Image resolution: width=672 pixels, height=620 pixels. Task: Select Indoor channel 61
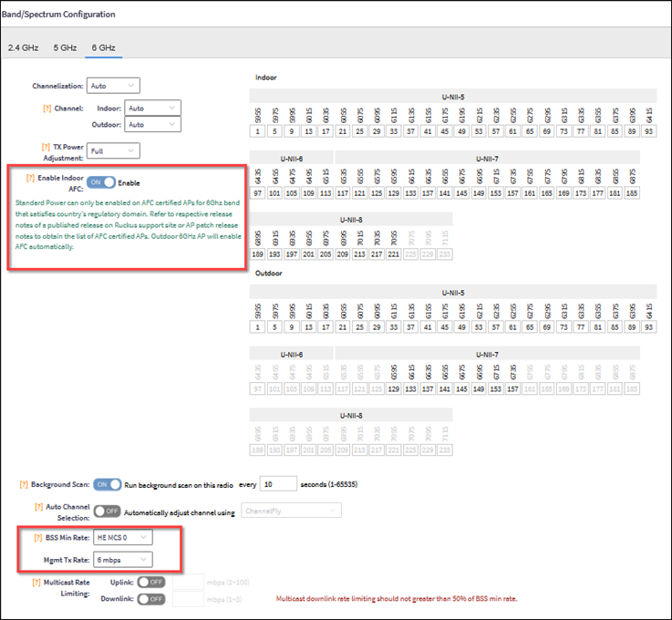point(512,131)
